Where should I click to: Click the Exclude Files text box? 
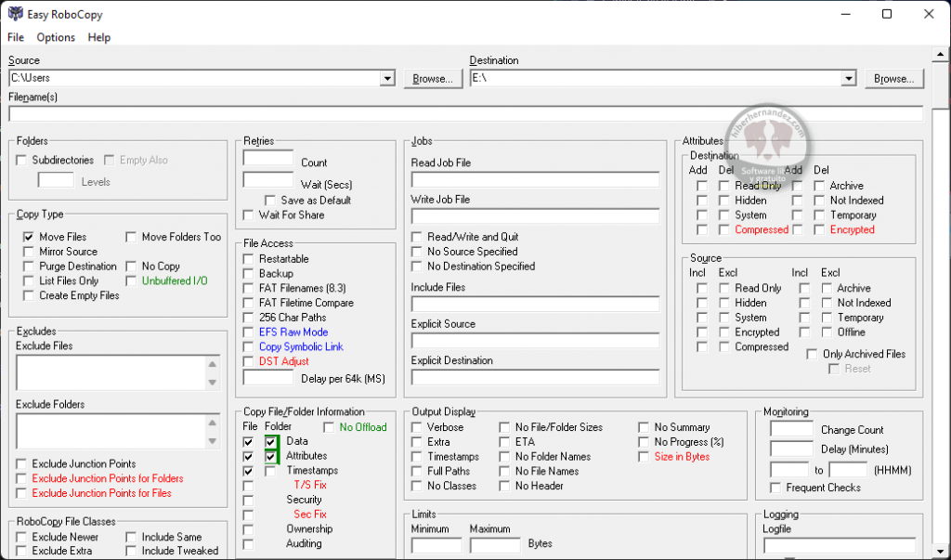pyautogui.click(x=111, y=372)
